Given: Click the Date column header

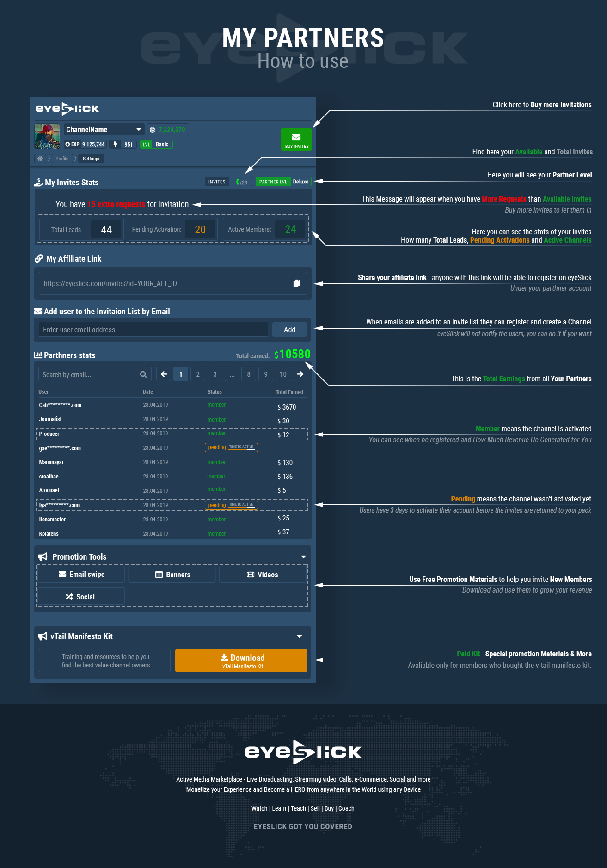Looking at the screenshot, I should [x=148, y=392].
